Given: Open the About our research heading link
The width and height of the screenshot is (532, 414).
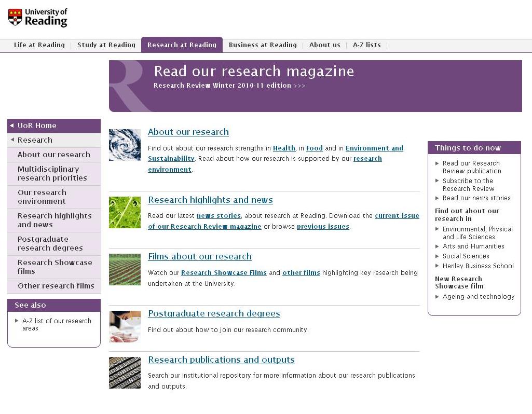Looking at the screenshot, I should [188, 132].
